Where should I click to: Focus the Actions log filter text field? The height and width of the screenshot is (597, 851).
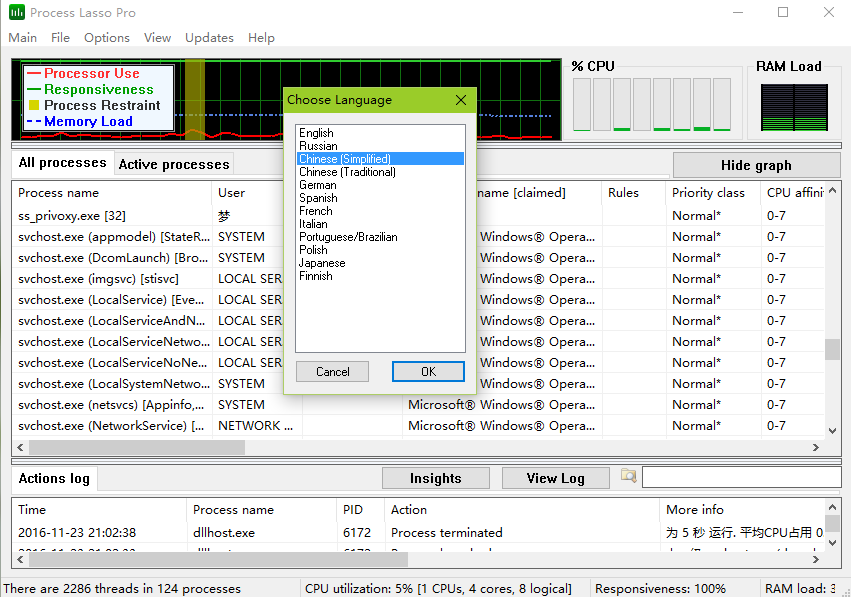click(x=740, y=478)
